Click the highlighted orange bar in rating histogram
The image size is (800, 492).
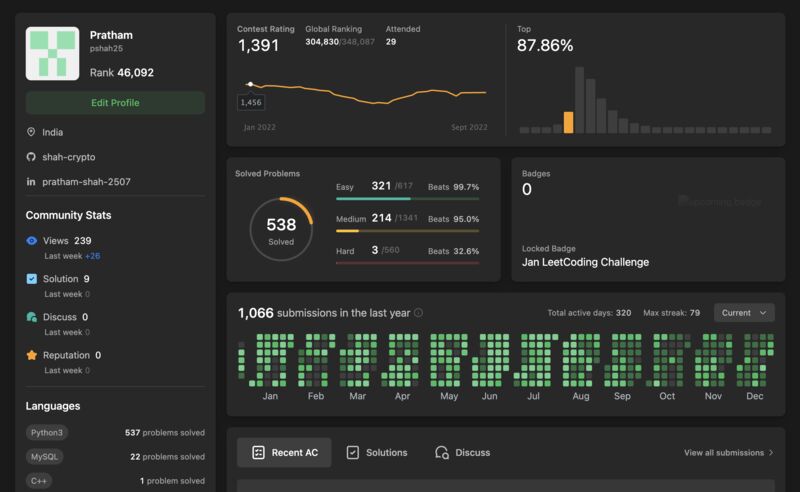(x=568, y=122)
